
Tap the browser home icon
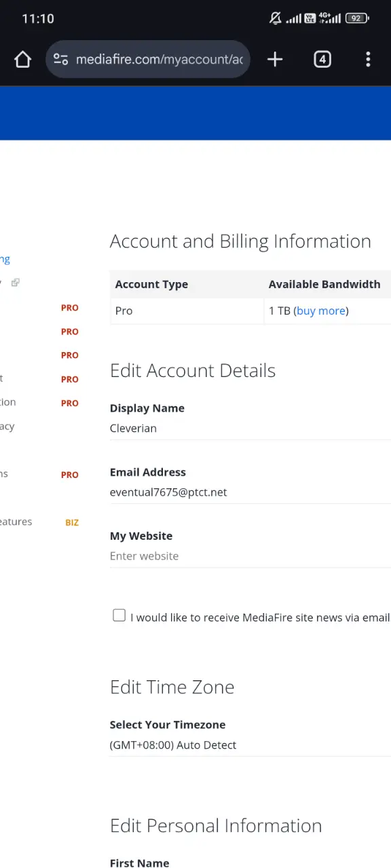(22, 60)
